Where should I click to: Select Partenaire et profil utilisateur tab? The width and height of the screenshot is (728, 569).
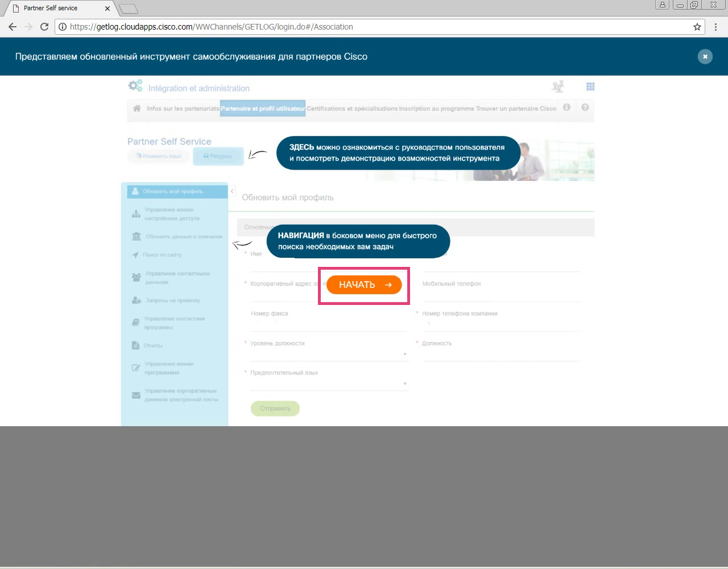(x=263, y=108)
